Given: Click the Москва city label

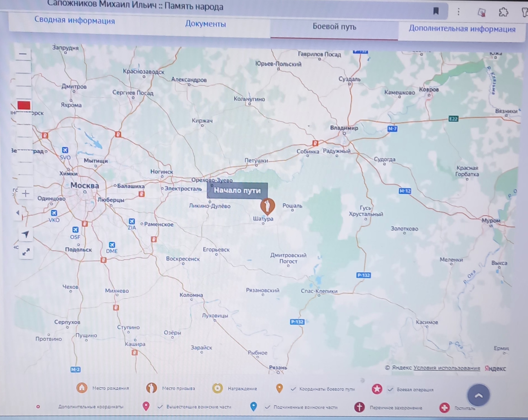Looking at the screenshot, I should coord(84,185).
